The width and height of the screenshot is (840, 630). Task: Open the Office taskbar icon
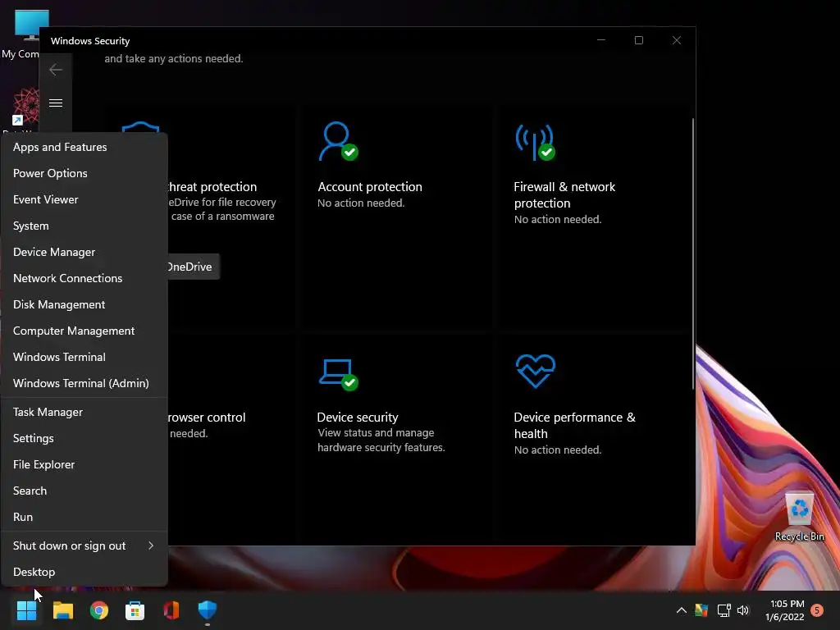(171, 610)
